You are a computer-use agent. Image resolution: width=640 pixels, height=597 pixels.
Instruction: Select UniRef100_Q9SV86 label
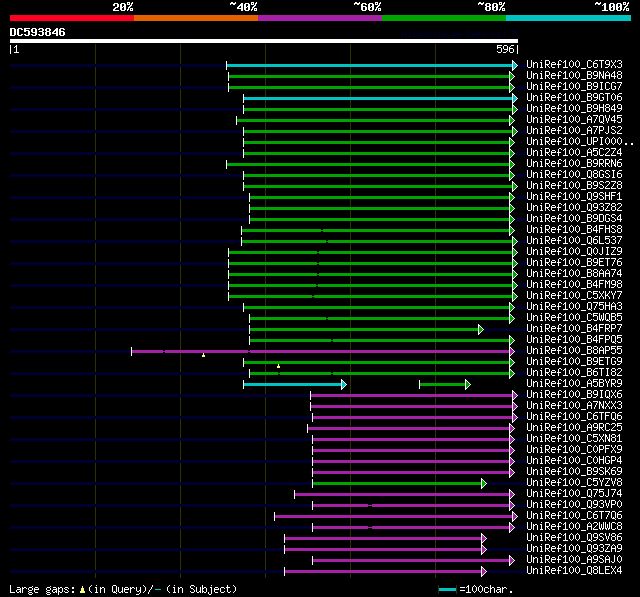coord(574,538)
